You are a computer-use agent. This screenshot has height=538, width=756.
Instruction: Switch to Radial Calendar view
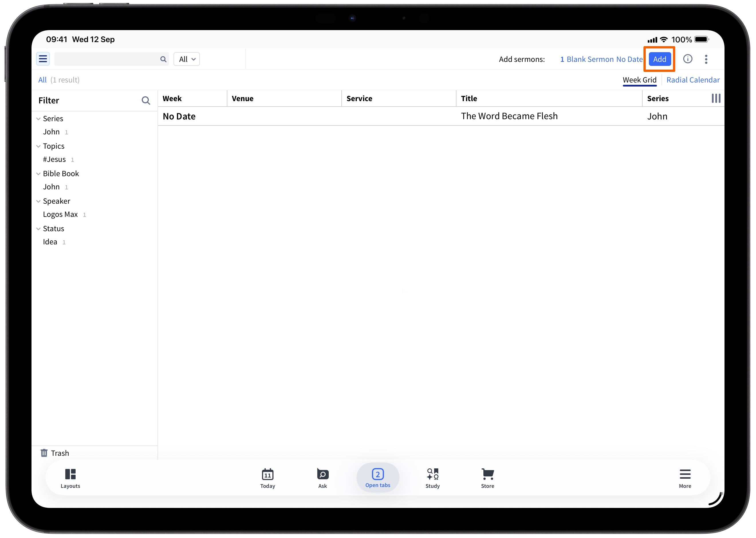[x=693, y=80]
